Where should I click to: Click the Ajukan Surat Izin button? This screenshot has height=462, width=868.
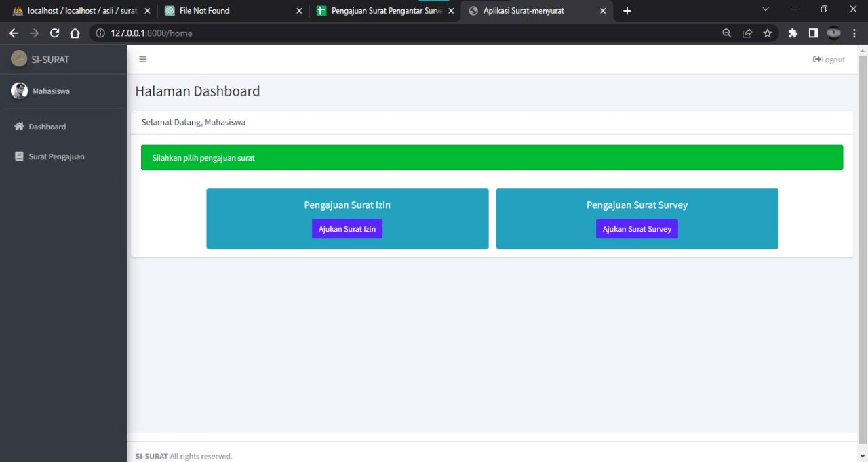point(347,229)
